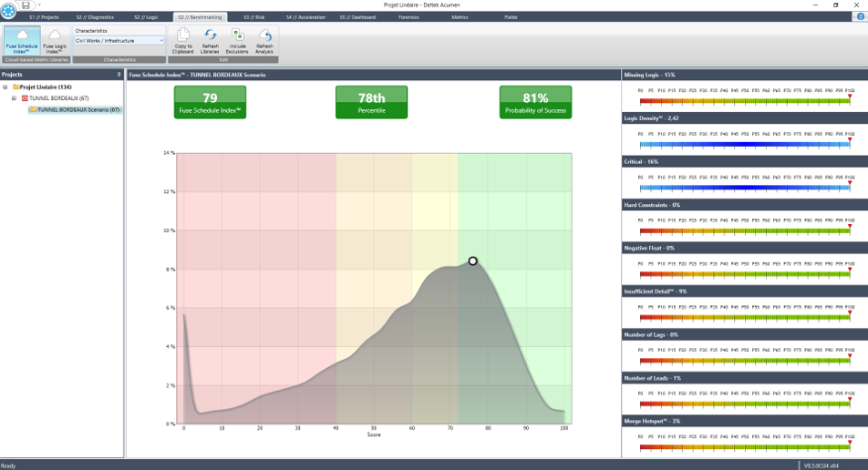
Task: Select the Fuse Schedule Index cloud library
Action: point(22,41)
